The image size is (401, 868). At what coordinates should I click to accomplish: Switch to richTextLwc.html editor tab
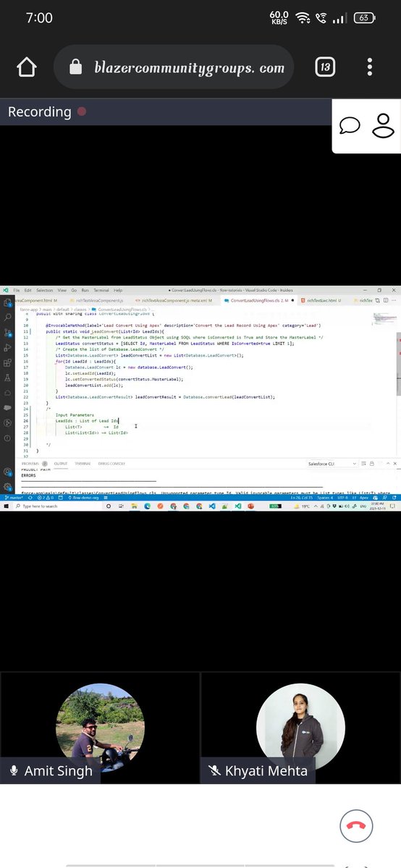click(x=321, y=299)
